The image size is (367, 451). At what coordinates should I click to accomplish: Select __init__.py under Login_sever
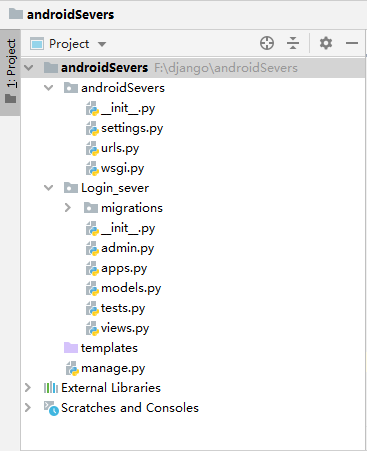[128, 228]
